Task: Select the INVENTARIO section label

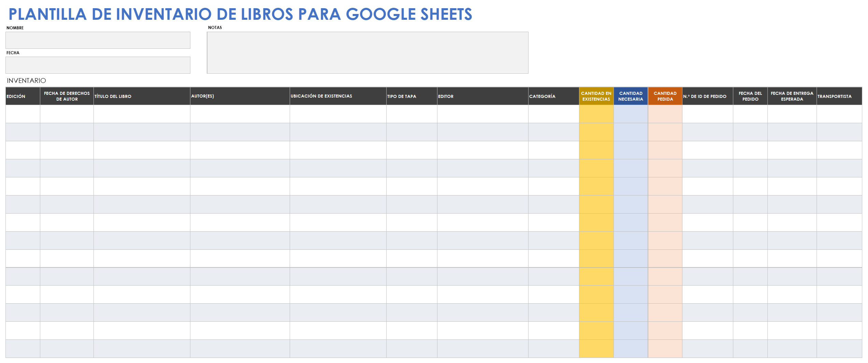Action: coord(26,81)
